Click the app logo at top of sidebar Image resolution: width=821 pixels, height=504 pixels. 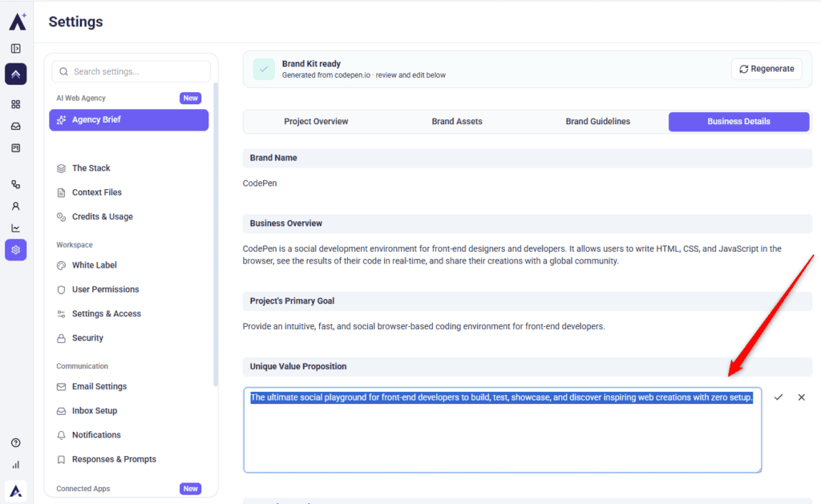[x=18, y=22]
